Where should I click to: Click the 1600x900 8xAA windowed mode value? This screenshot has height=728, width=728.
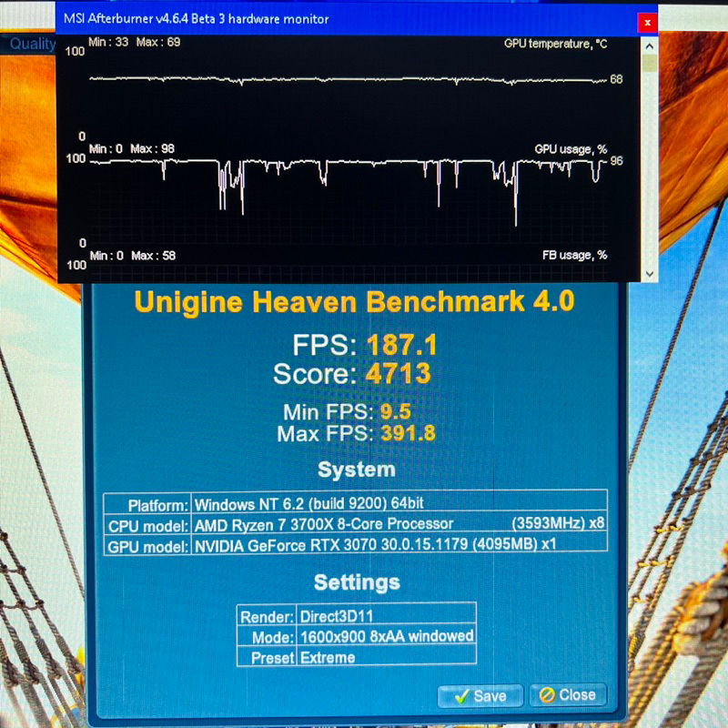tap(386, 636)
